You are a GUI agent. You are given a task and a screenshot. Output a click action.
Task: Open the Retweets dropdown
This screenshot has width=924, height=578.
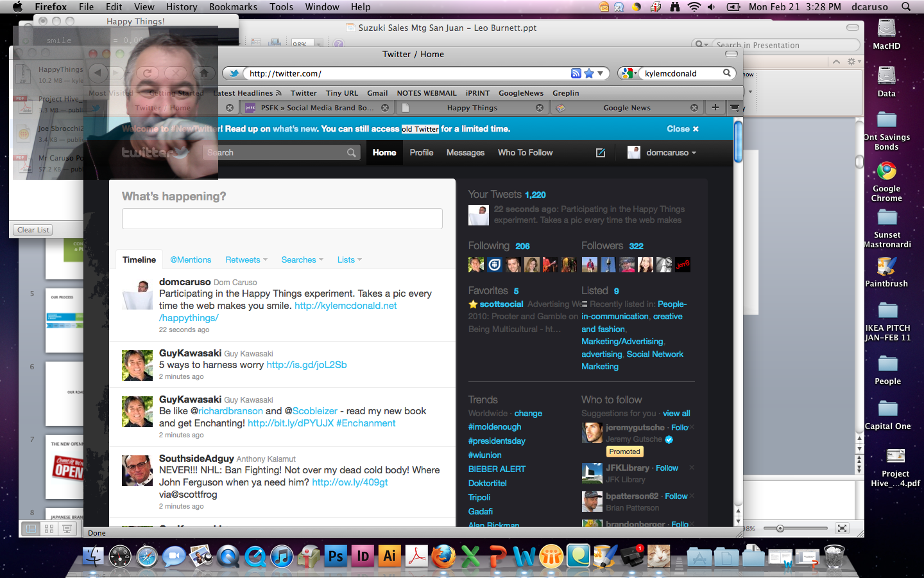246,260
